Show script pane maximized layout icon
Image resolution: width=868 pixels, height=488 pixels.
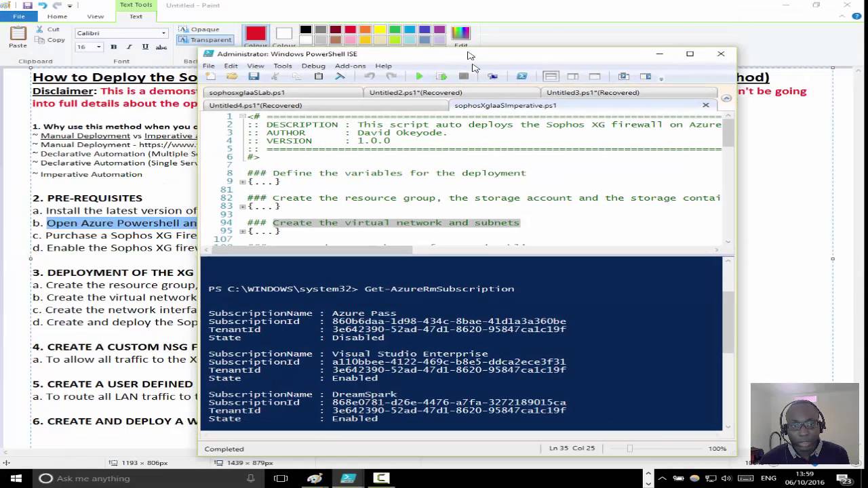595,77
